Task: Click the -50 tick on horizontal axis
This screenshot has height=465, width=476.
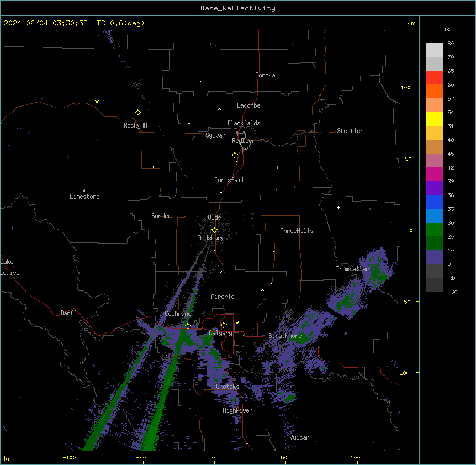Action: pyautogui.click(x=141, y=457)
